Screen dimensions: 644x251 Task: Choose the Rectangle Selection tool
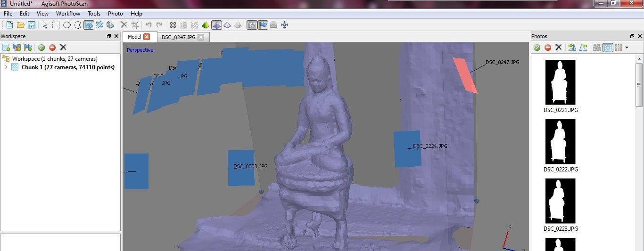[56, 25]
